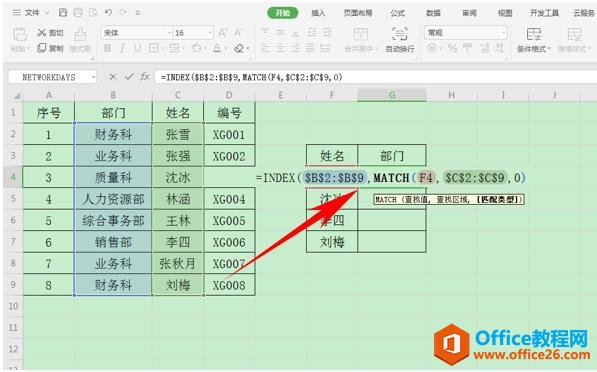Undo the last action
Image resolution: width=597 pixels, height=372 pixels.
108,13
